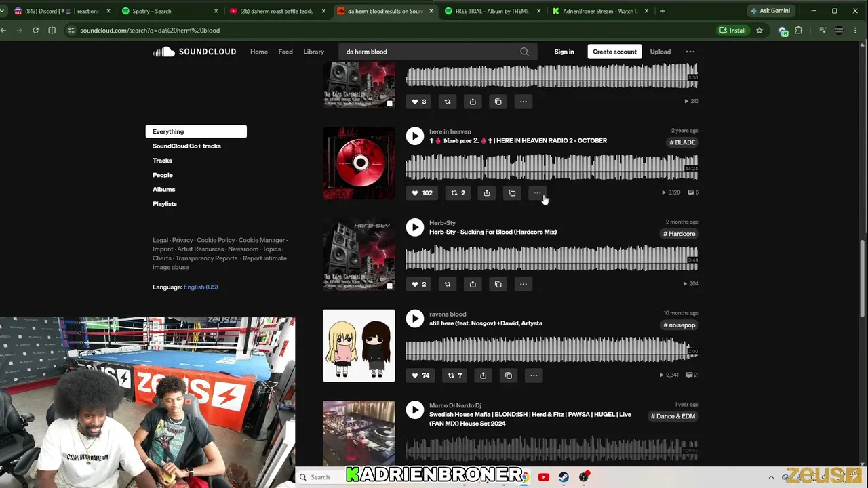Filter results by SoundCloud Go+ tracks
Screen dimensions: 868x488
pyautogui.click(x=186, y=146)
